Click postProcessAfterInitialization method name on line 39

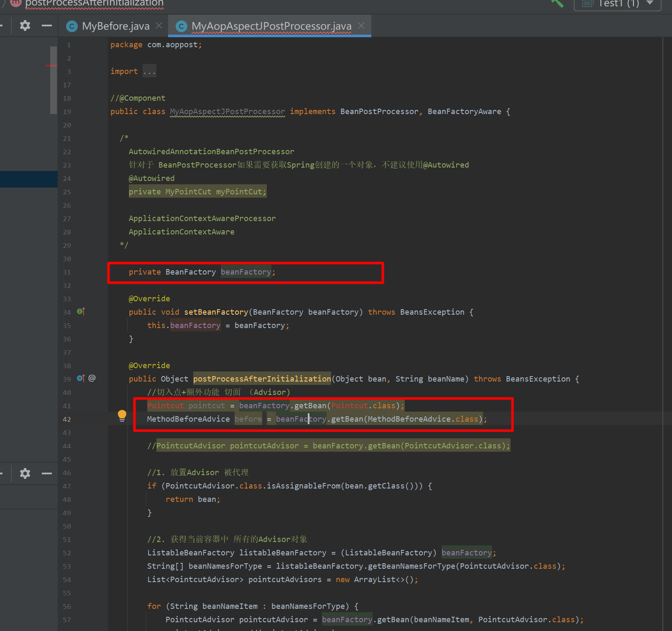click(262, 379)
